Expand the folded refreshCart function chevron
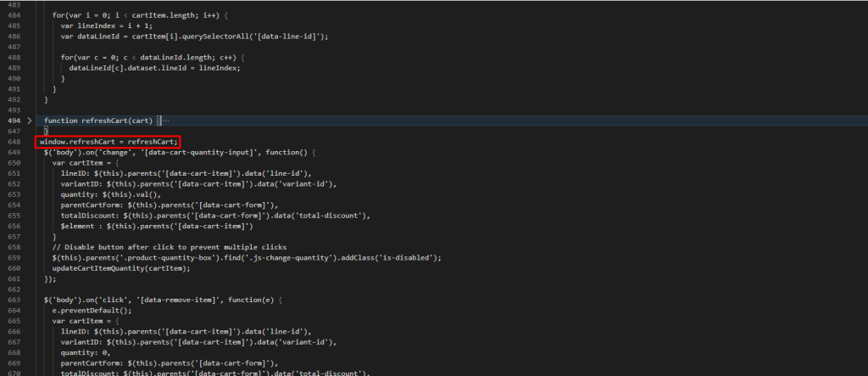 (30, 121)
